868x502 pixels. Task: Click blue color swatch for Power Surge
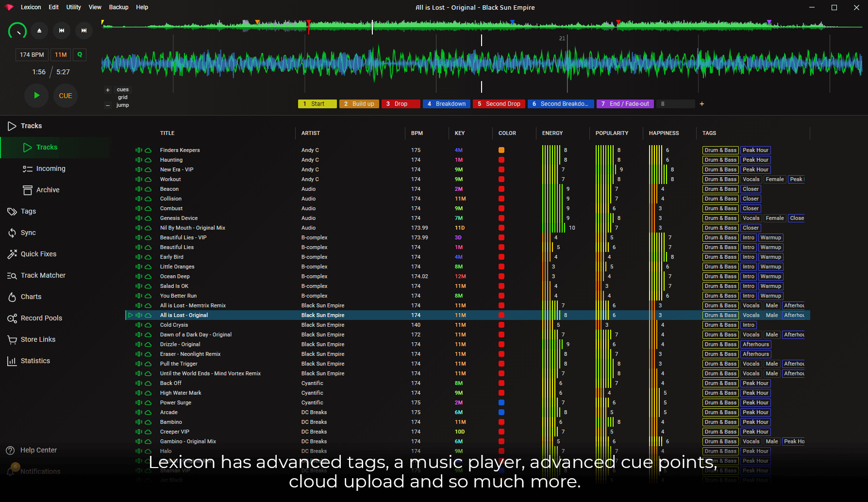(x=501, y=402)
